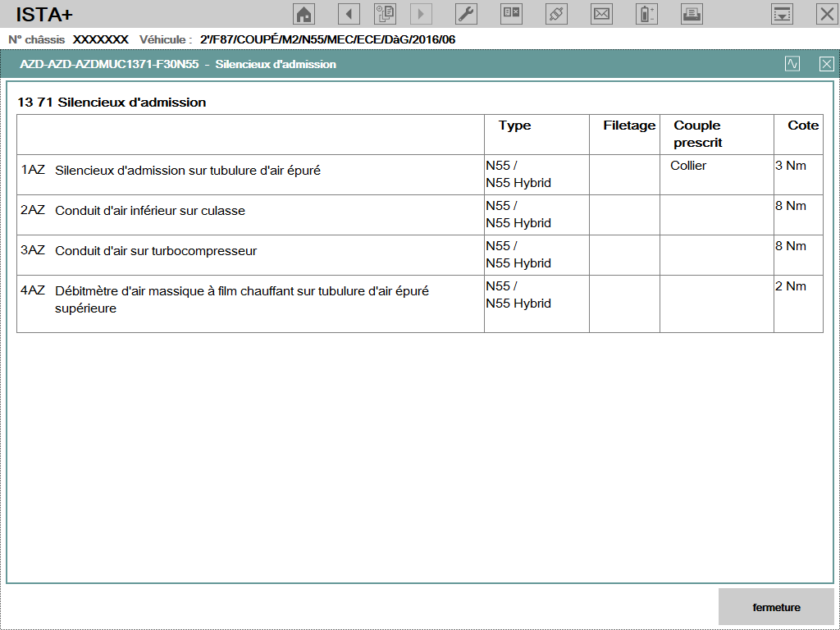Click the fermeture button
This screenshot has height=630, width=840.
pos(776,607)
